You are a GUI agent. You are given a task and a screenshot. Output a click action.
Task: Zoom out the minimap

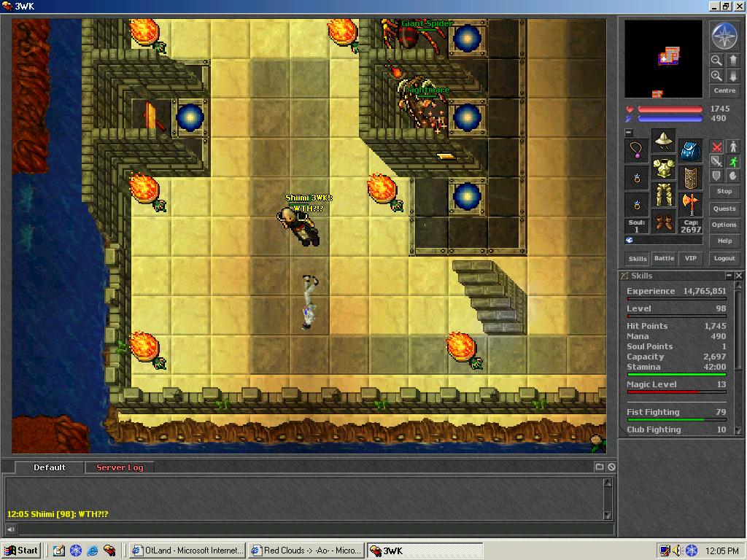click(x=716, y=61)
